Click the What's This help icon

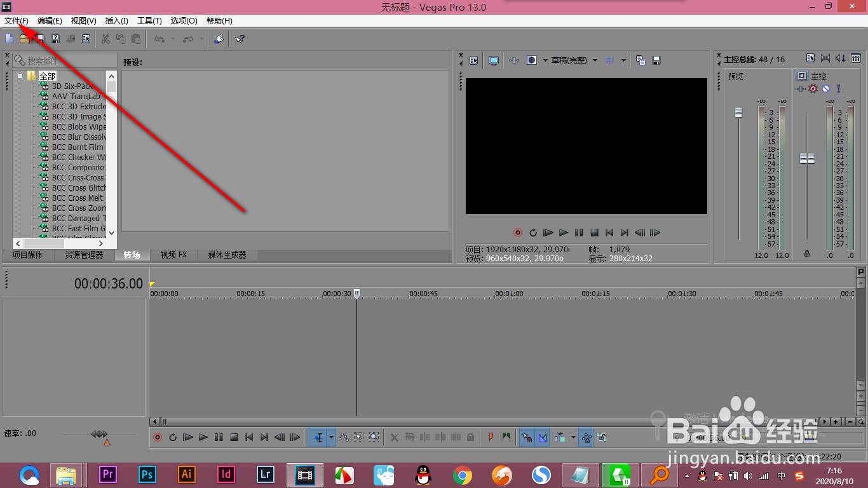(x=240, y=39)
